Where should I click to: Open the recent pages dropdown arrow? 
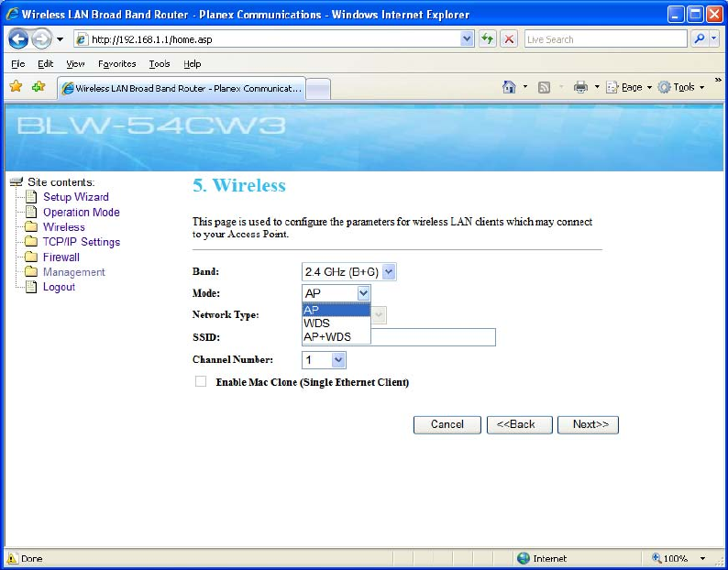60,39
